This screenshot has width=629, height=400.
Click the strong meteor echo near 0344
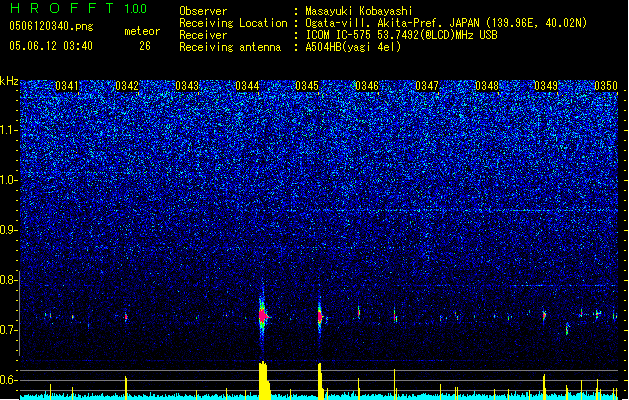pos(263,316)
